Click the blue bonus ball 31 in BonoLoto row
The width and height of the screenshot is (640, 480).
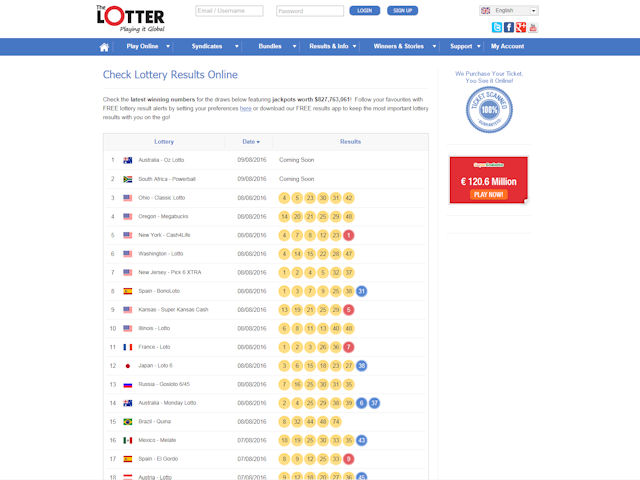point(362,291)
